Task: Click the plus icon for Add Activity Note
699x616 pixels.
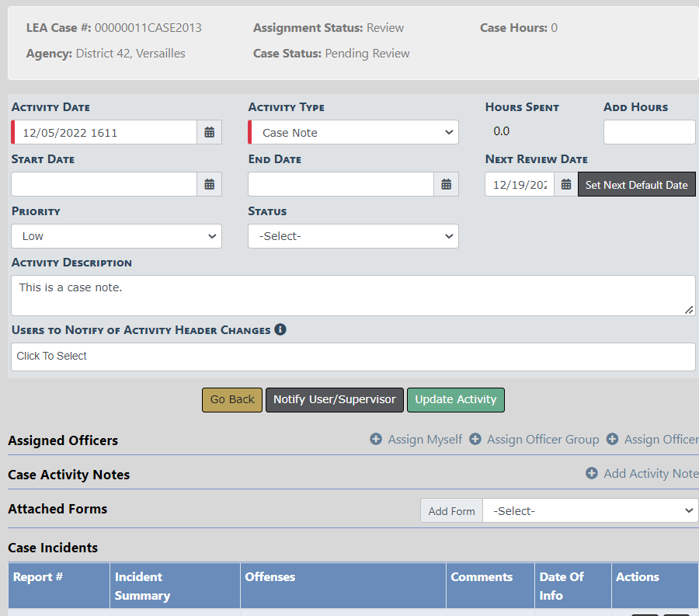Action: click(x=592, y=473)
